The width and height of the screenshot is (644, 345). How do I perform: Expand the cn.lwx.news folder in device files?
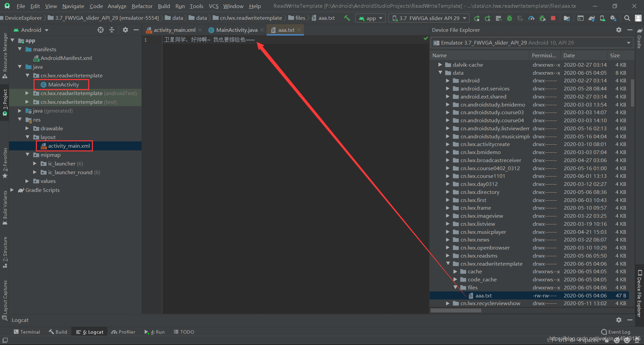pyautogui.click(x=448, y=240)
